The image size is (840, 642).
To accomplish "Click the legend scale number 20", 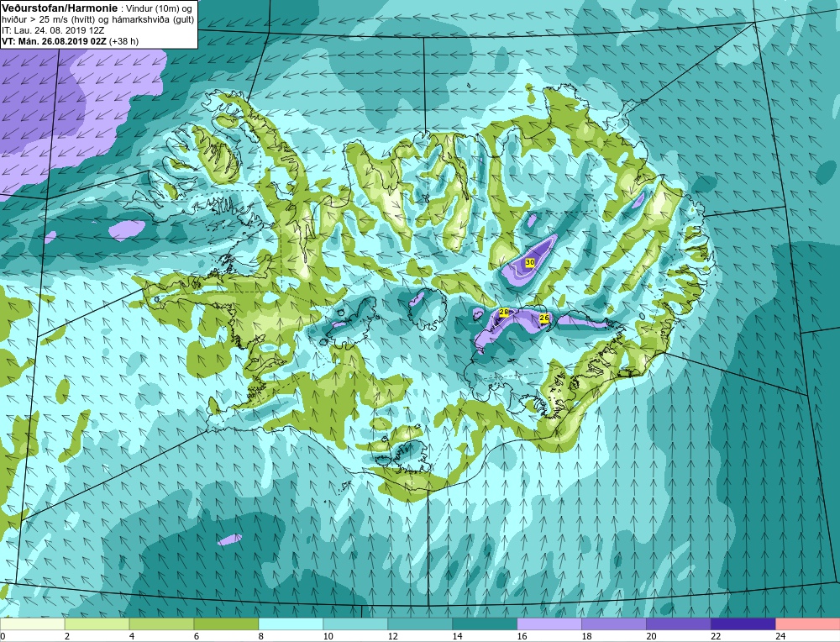I will pyautogui.click(x=651, y=636).
